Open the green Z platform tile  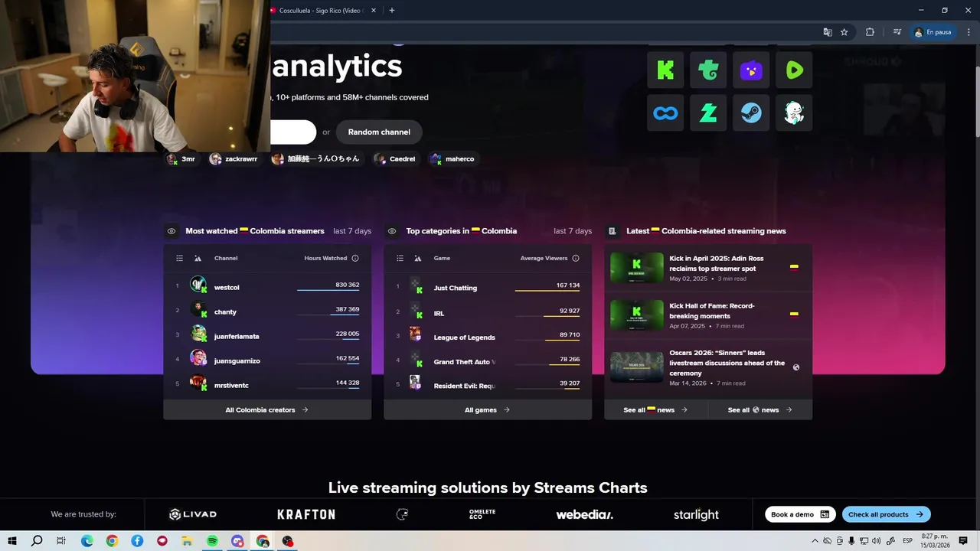tap(708, 113)
